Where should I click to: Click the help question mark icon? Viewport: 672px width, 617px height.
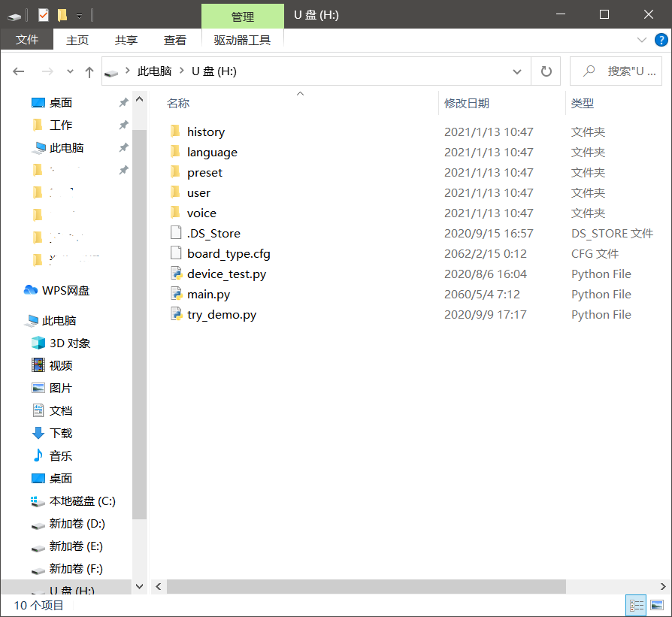pyautogui.click(x=661, y=40)
